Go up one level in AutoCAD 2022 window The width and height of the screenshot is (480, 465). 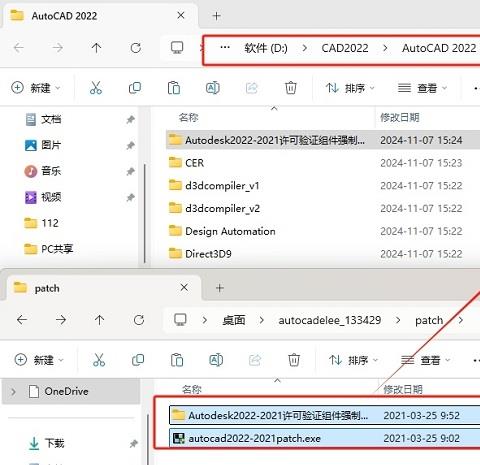pyautogui.click(x=96, y=48)
